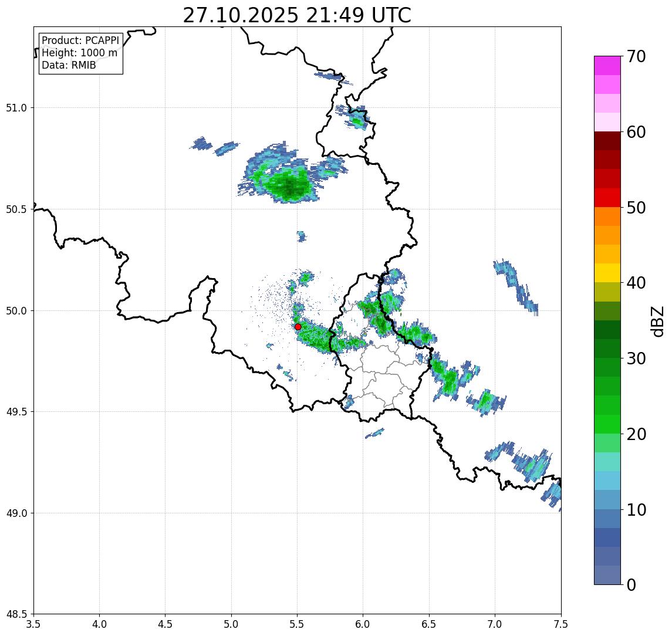Click the longitude axis label 5.0
The height and width of the screenshot is (636, 672).
[x=231, y=624]
